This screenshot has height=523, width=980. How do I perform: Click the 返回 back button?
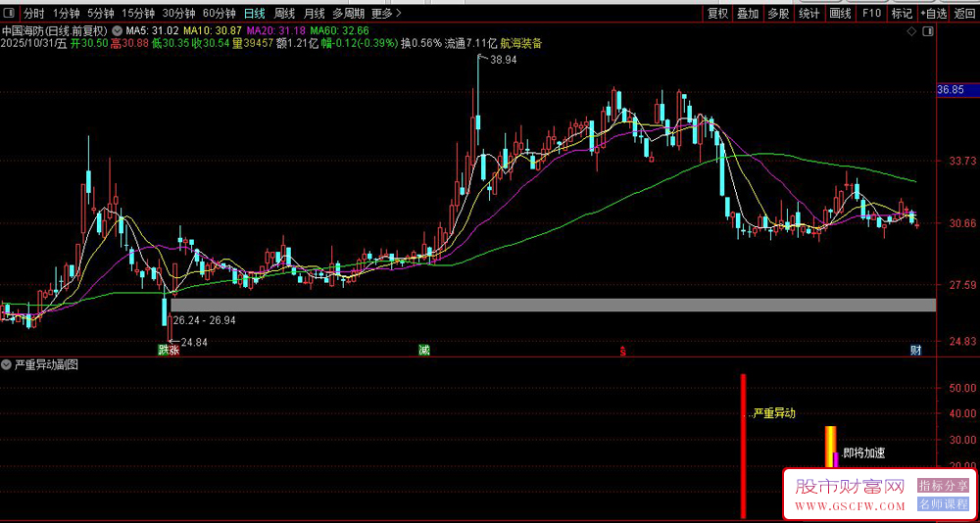[964, 13]
